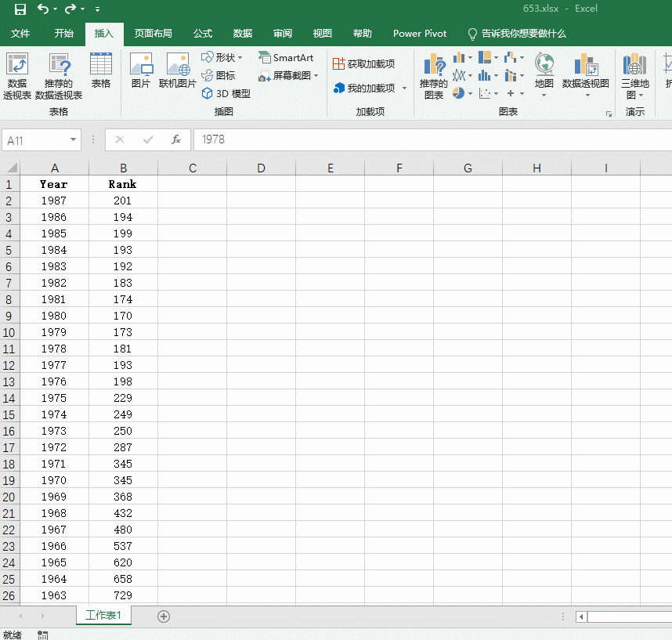Open the 文件 menu
The image size is (672, 640).
21,34
